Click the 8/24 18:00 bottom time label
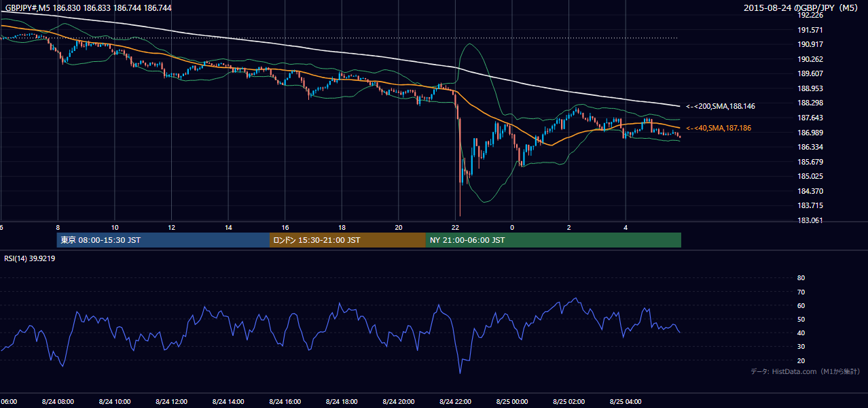This screenshot has width=868, height=408. click(342, 402)
